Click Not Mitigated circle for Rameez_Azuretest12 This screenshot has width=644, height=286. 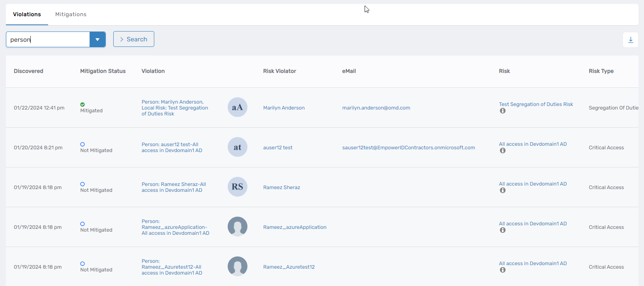point(82,264)
